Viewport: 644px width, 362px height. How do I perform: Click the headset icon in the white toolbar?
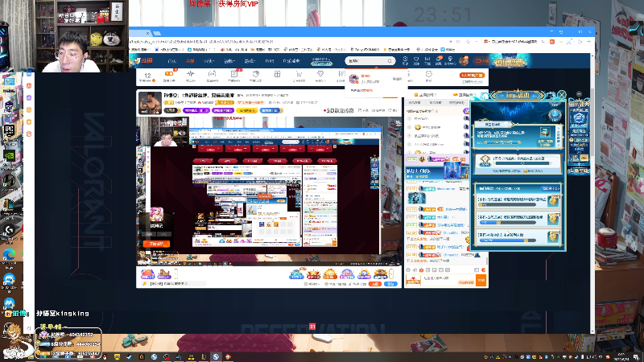click(212, 76)
